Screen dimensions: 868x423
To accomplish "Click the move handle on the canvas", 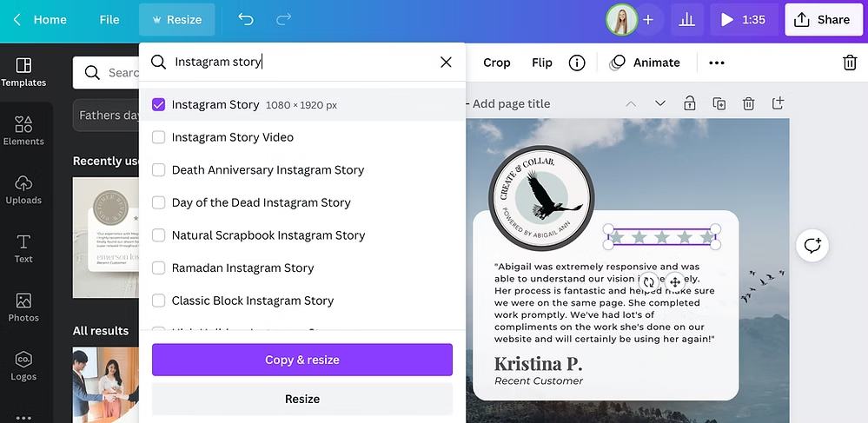I will click(x=675, y=281).
